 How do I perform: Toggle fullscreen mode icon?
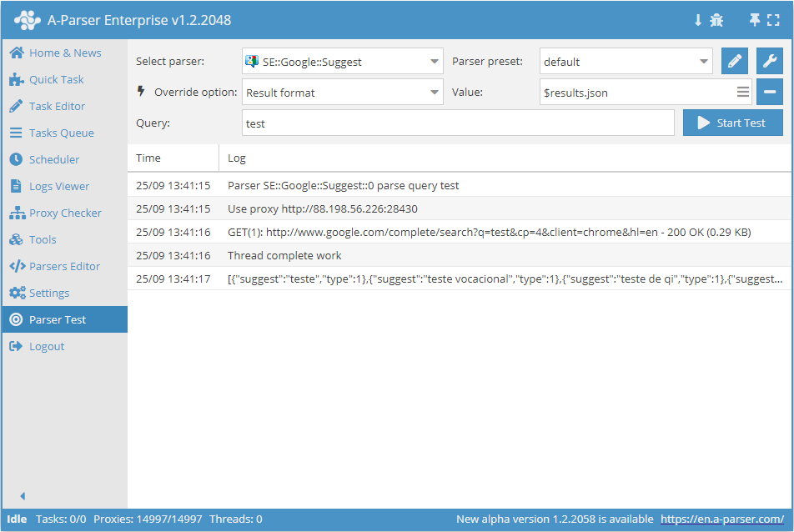[773, 20]
